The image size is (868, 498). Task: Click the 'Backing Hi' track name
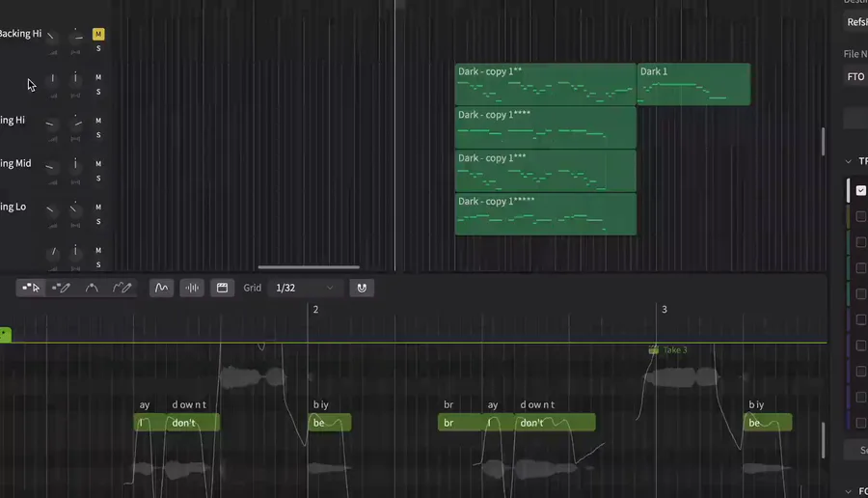pos(20,34)
